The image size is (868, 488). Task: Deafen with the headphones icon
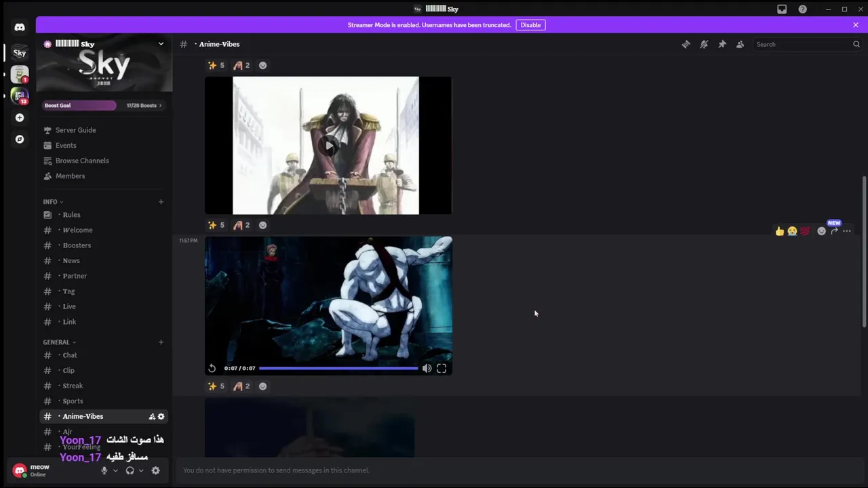click(130, 470)
